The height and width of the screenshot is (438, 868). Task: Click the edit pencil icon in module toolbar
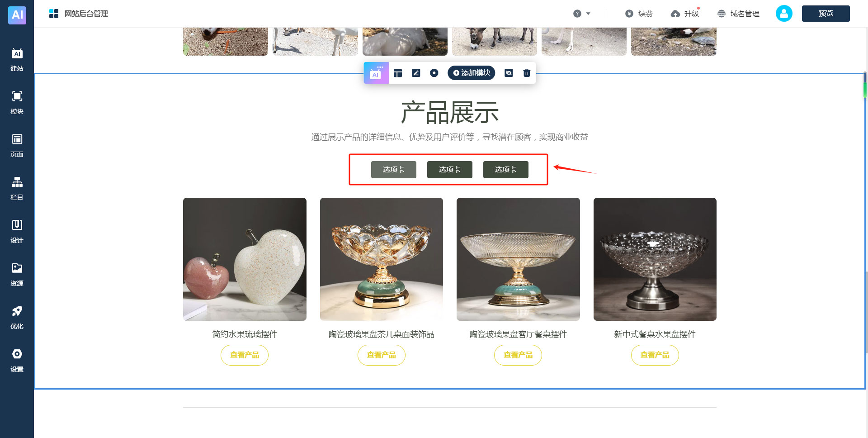coord(416,73)
